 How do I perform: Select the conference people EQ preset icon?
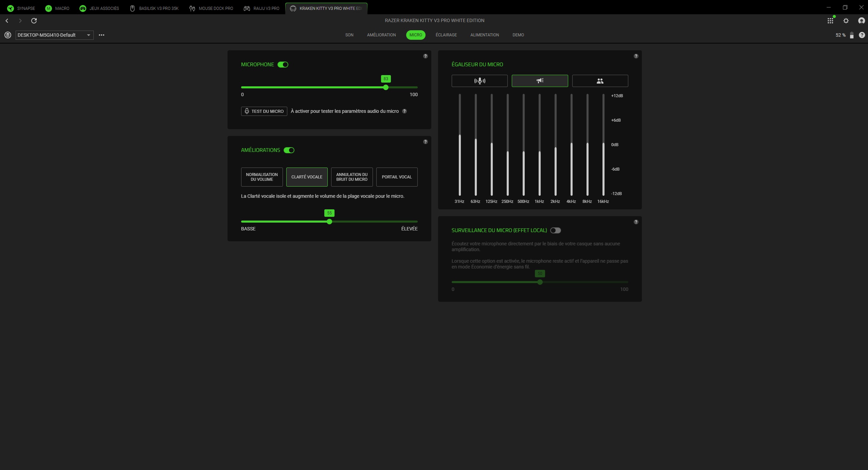pos(600,81)
